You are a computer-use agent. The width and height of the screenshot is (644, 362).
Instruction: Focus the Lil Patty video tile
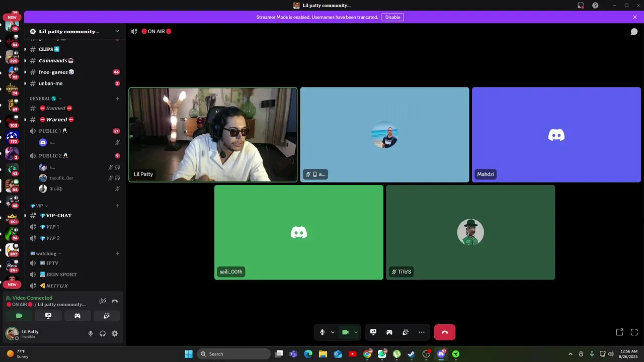213,135
